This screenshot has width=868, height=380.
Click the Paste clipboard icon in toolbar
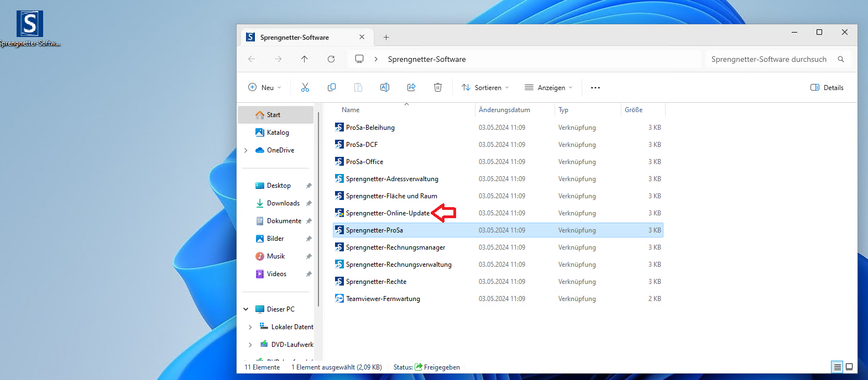(358, 87)
